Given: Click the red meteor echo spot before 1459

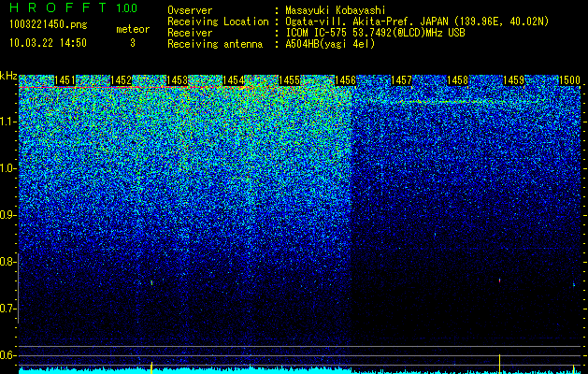Looking at the screenshot, I should 499,280.
